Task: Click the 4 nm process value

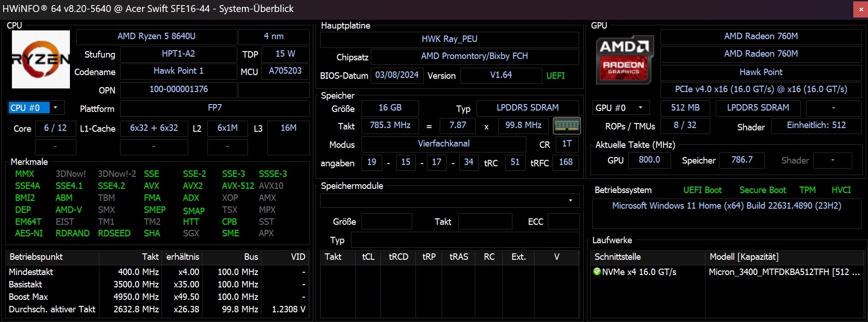Action: (x=274, y=36)
